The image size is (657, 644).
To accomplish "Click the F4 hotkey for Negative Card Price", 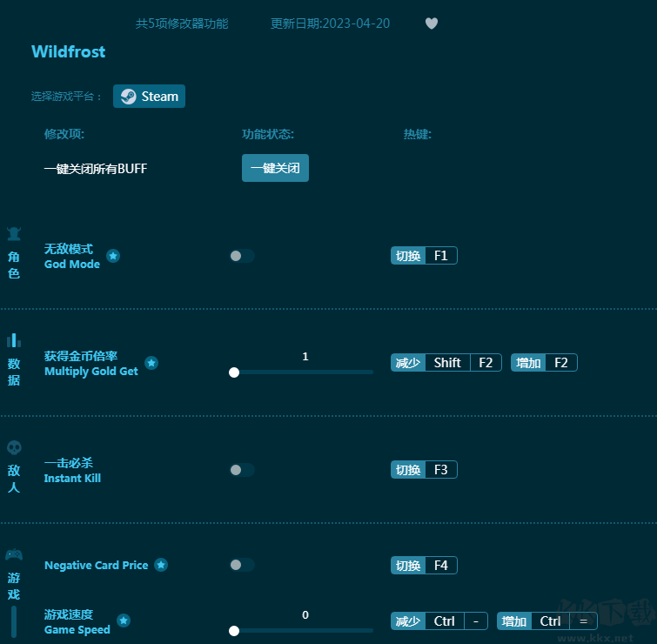I will (x=424, y=565).
